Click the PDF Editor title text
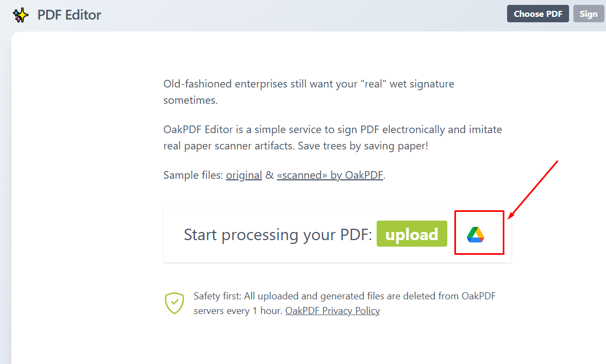 pyautogui.click(x=68, y=15)
